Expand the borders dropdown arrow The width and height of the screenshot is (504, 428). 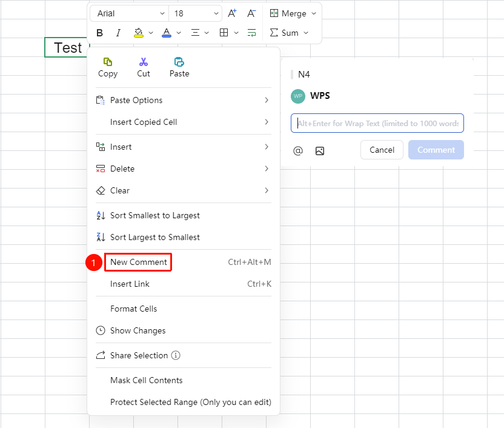pyautogui.click(x=236, y=33)
